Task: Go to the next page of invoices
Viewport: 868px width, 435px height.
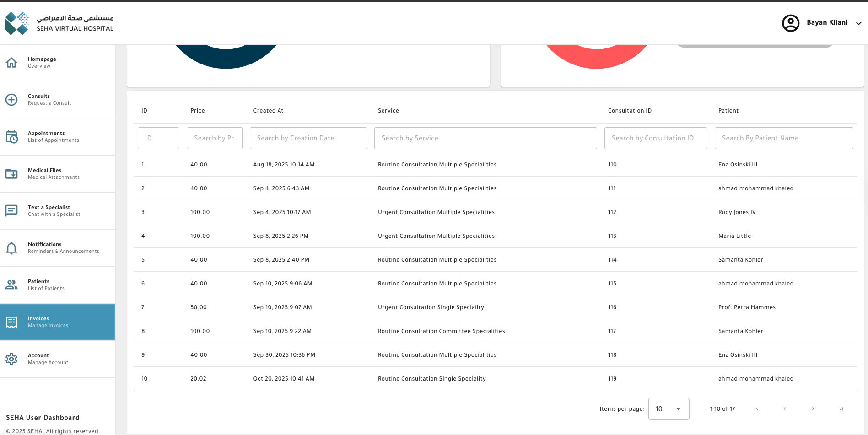Action: (x=813, y=409)
